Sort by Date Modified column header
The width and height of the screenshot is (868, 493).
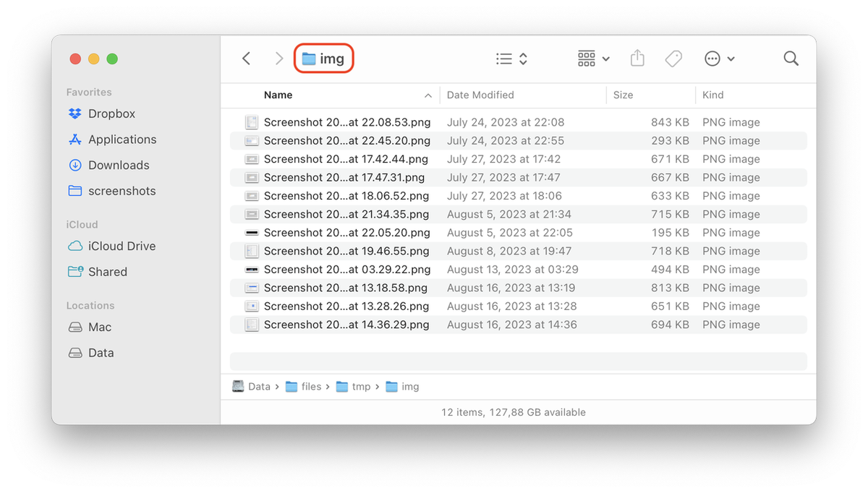[480, 95]
